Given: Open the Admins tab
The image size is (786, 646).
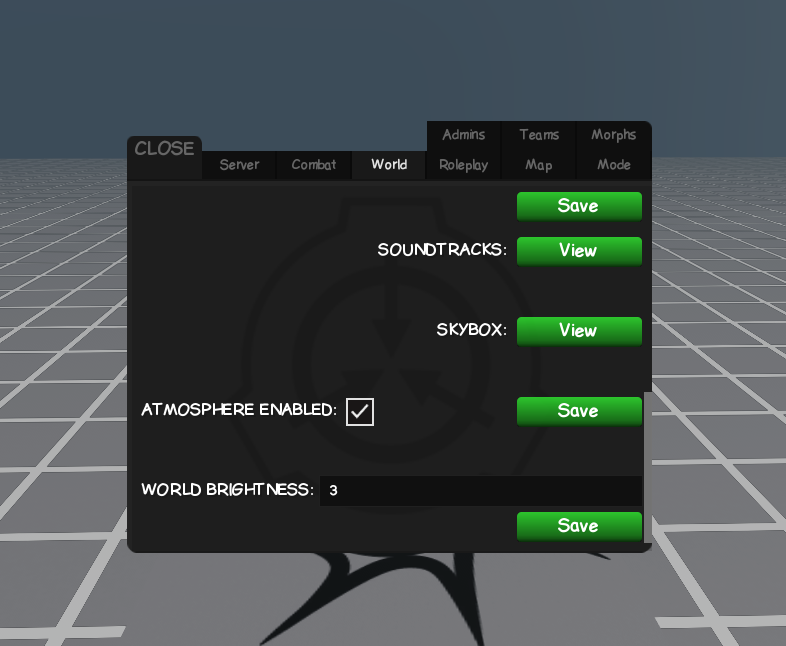Looking at the screenshot, I should pos(464,135).
